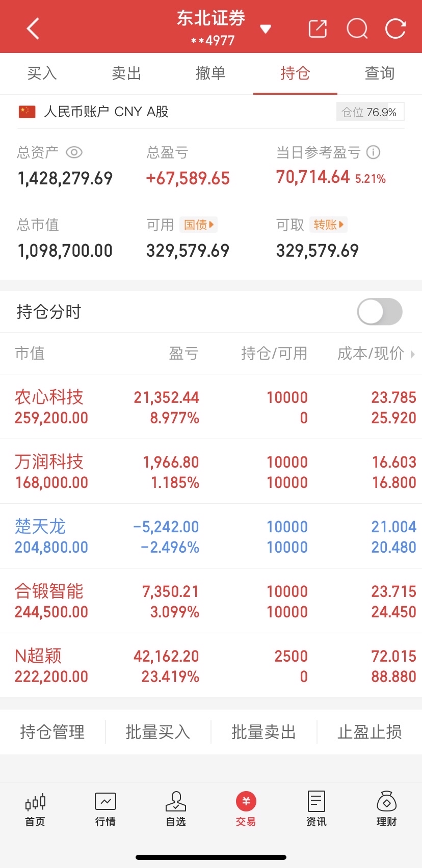The width and height of the screenshot is (422, 868).
Task: Hide total assets with the eye icon
Action: [x=74, y=152]
